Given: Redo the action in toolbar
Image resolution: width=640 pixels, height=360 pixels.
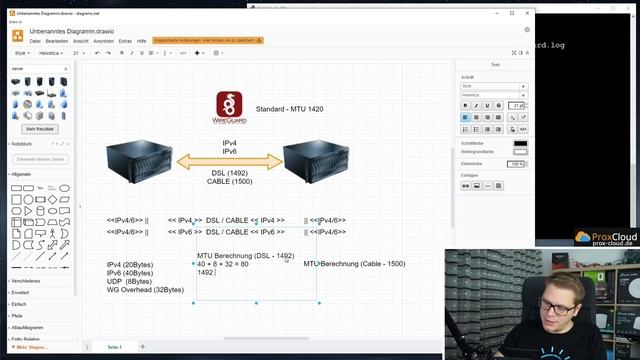Looking at the screenshot, I should point(108,53).
